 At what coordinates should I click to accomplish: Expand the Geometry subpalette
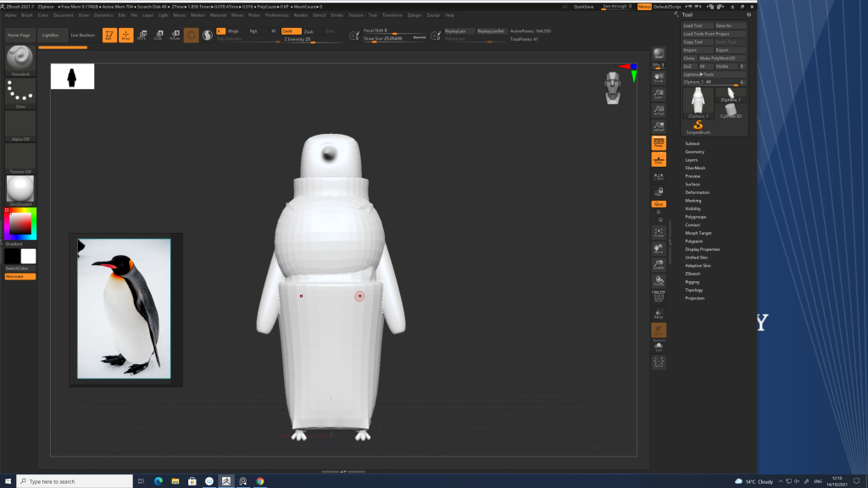tap(694, 152)
